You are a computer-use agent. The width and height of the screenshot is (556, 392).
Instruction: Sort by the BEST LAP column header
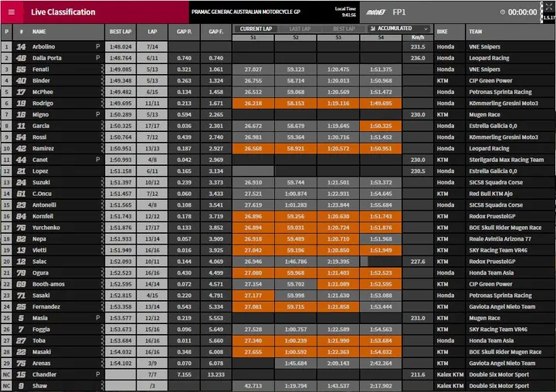(x=120, y=32)
